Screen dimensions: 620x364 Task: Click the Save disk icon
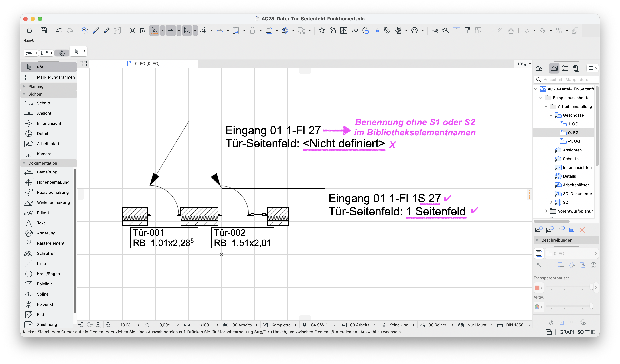click(44, 30)
